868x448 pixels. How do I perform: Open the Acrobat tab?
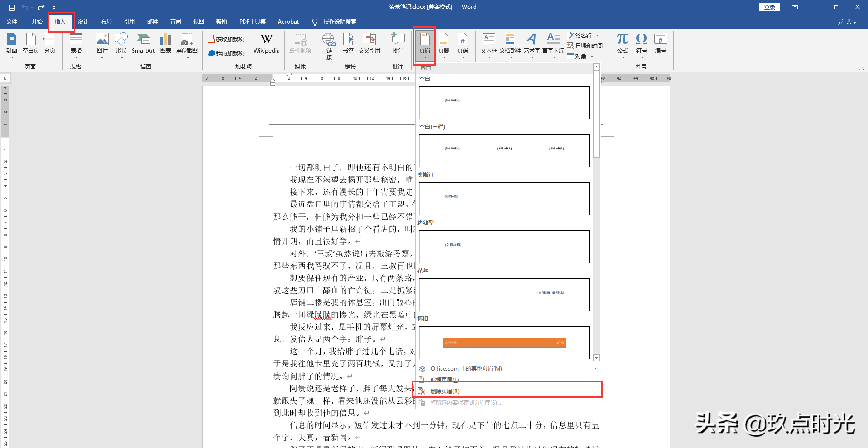288,22
